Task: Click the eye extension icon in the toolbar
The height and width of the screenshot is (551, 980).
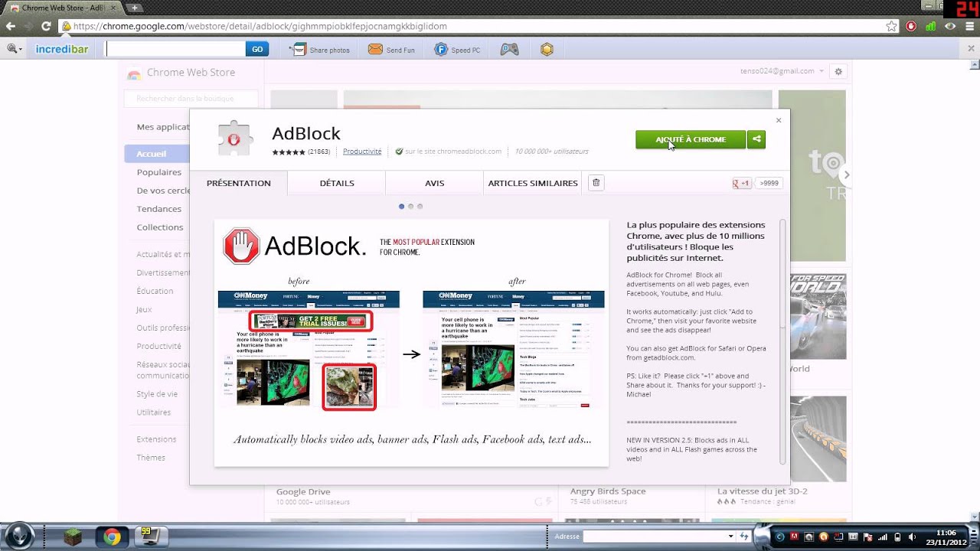Action: point(950,26)
